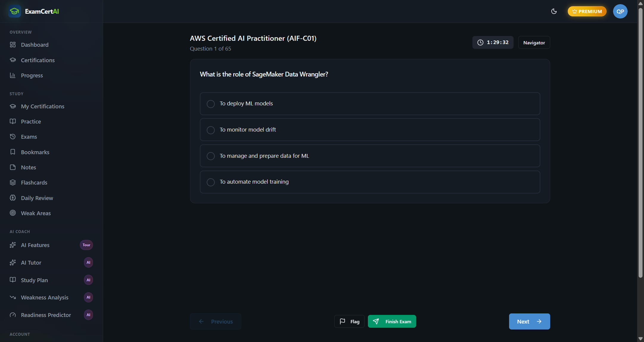The image size is (644, 342).
Task: Choose "To automate model training" option
Action: [370, 182]
